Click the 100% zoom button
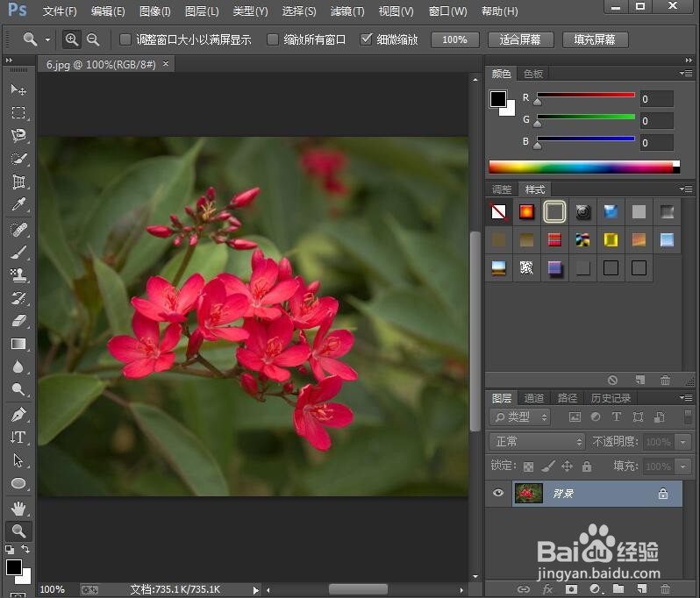Screen dimensions: 700x598 click(x=455, y=39)
